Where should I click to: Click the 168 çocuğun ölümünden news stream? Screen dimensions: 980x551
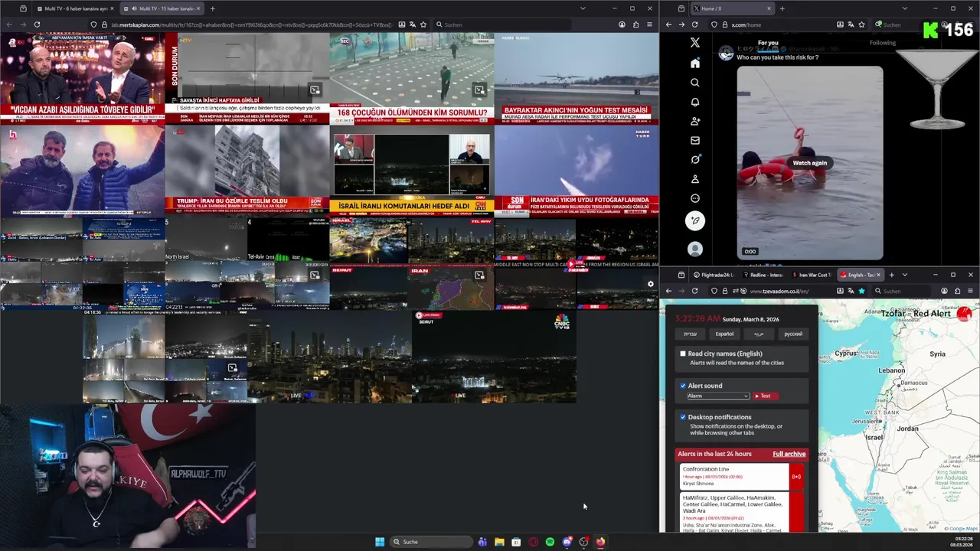[411, 78]
